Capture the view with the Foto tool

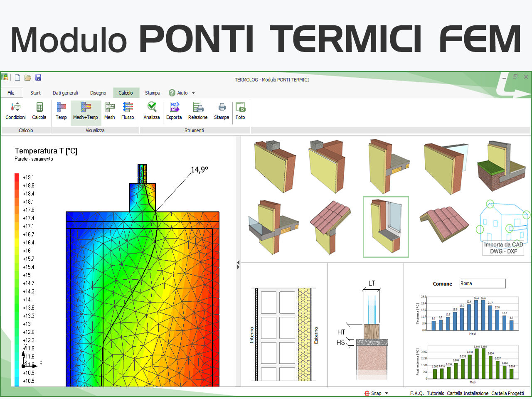tap(240, 111)
